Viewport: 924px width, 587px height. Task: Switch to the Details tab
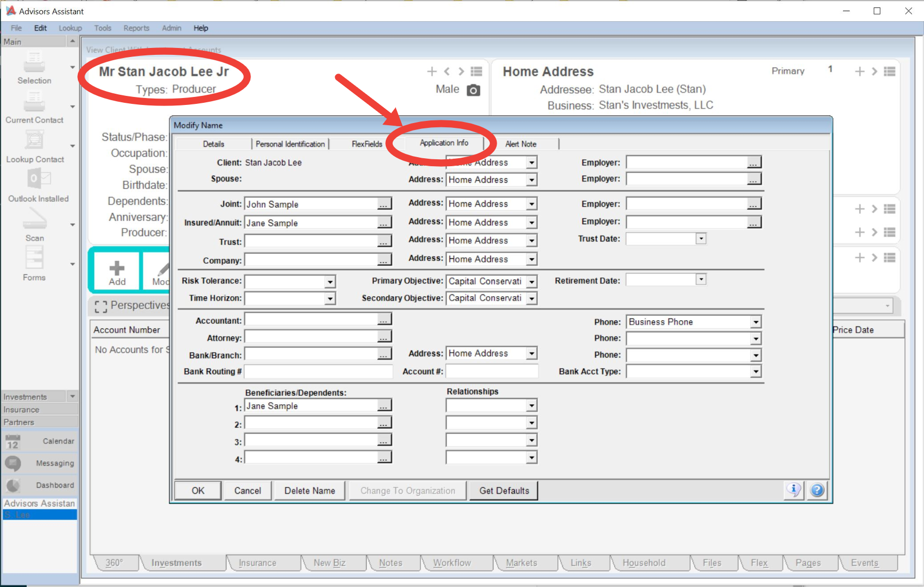(213, 144)
